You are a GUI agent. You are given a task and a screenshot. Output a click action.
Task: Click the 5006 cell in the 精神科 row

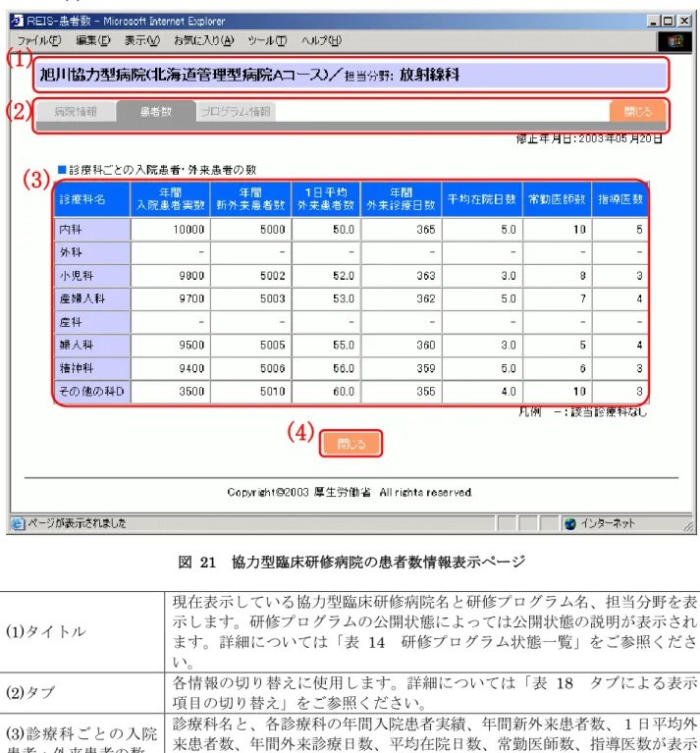click(250, 368)
